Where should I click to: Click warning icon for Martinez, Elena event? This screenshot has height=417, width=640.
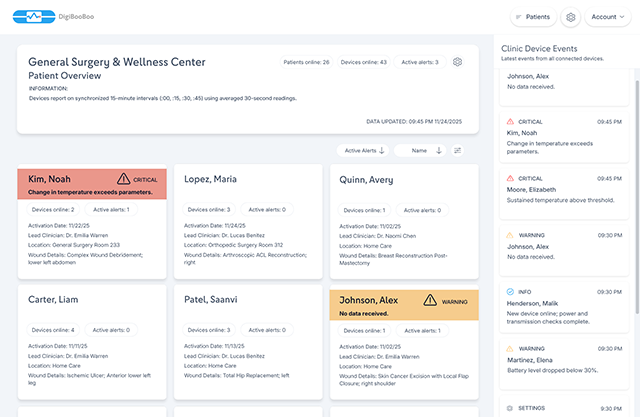tap(510, 348)
